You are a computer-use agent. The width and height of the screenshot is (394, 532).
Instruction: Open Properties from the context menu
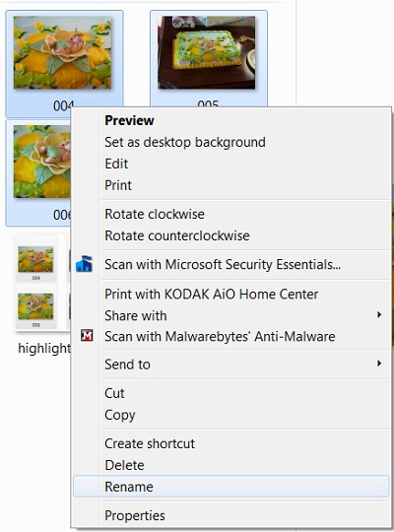click(x=135, y=515)
